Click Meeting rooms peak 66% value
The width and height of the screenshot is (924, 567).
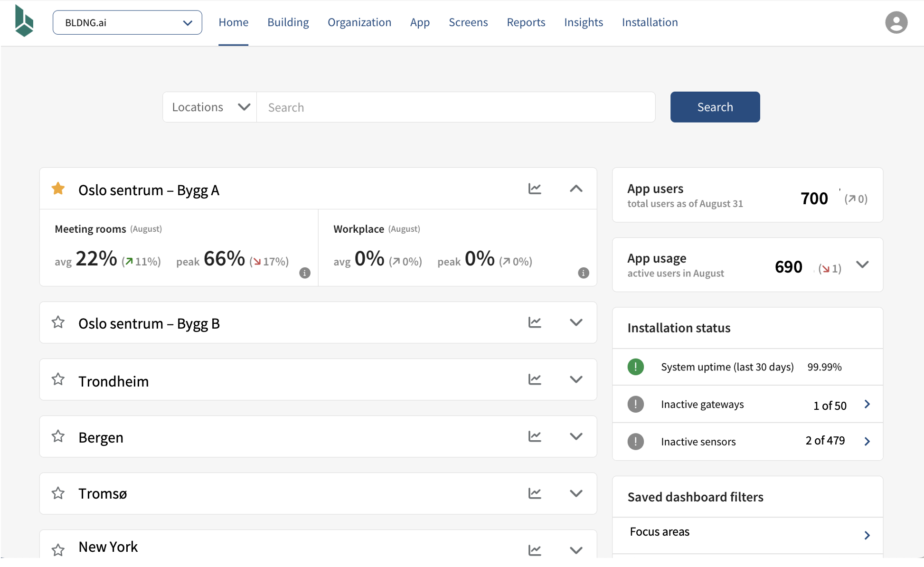[224, 258]
